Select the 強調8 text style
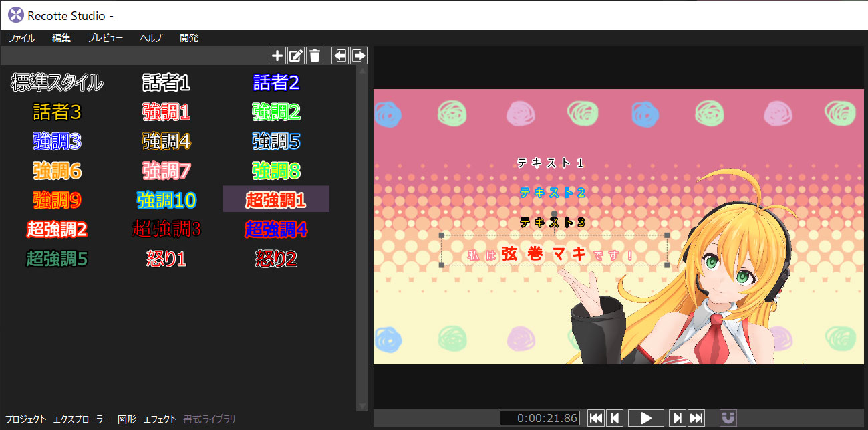868x430 pixels. coord(276,171)
